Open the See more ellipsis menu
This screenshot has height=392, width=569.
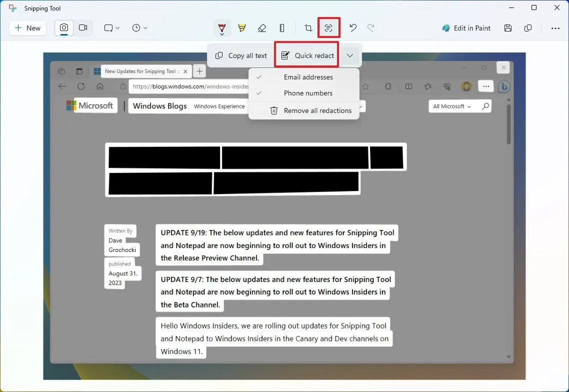[555, 28]
